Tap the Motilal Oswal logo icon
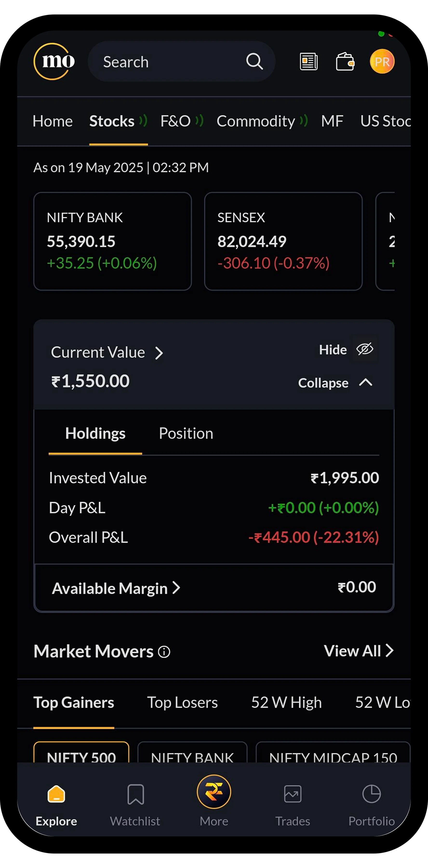This screenshot has width=428, height=868. [54, 61]
